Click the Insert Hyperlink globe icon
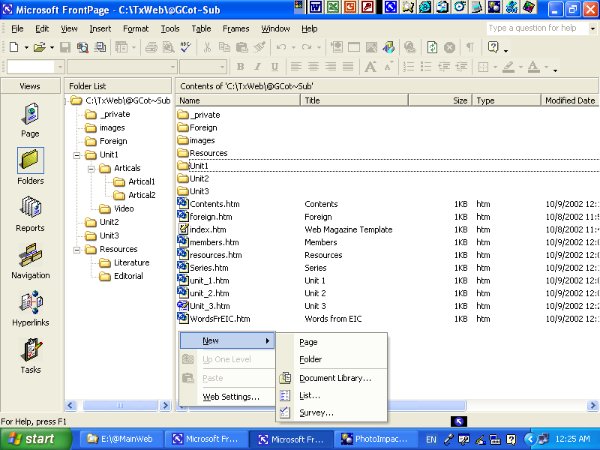Image resolution: width=600 pixels, height=450 pixels. coord(409,47)
